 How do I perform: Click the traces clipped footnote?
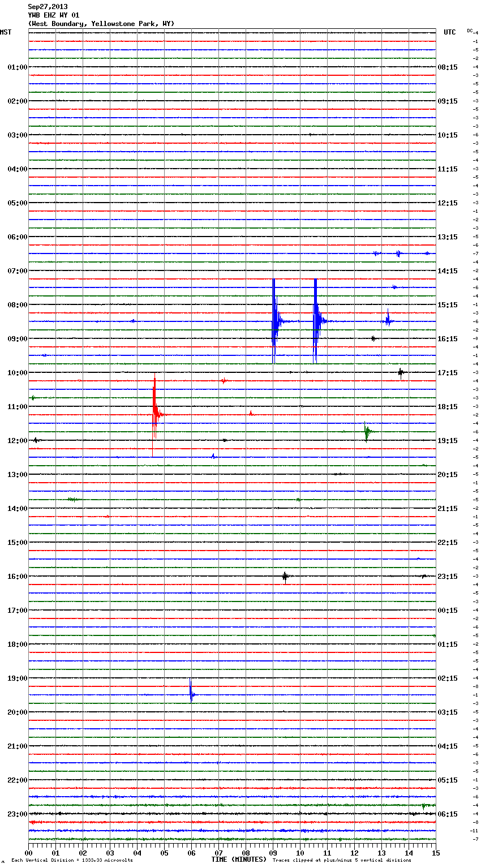[x=342, y=861]
